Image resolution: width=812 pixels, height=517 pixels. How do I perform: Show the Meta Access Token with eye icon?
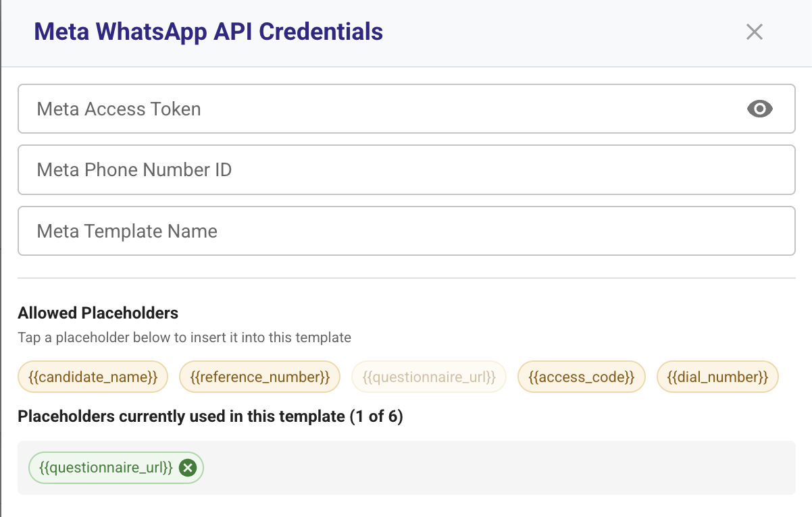coord(760,109)
